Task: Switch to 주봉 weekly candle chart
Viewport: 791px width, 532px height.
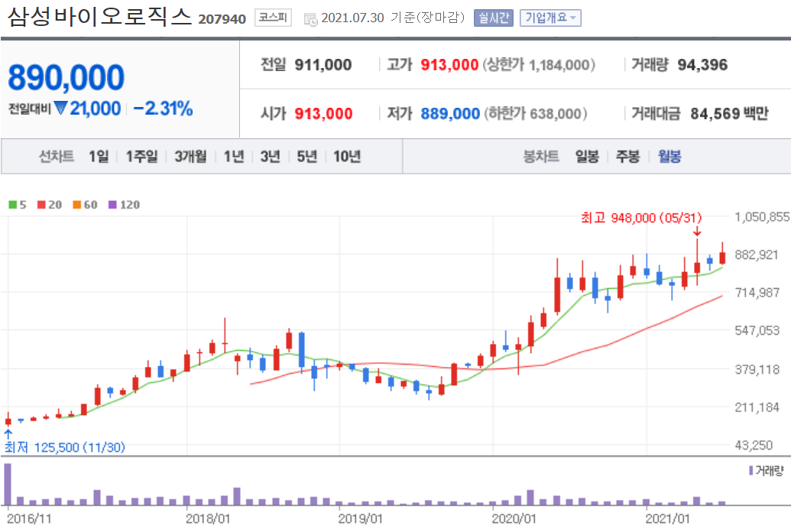Action: click(x=627, y=157)
